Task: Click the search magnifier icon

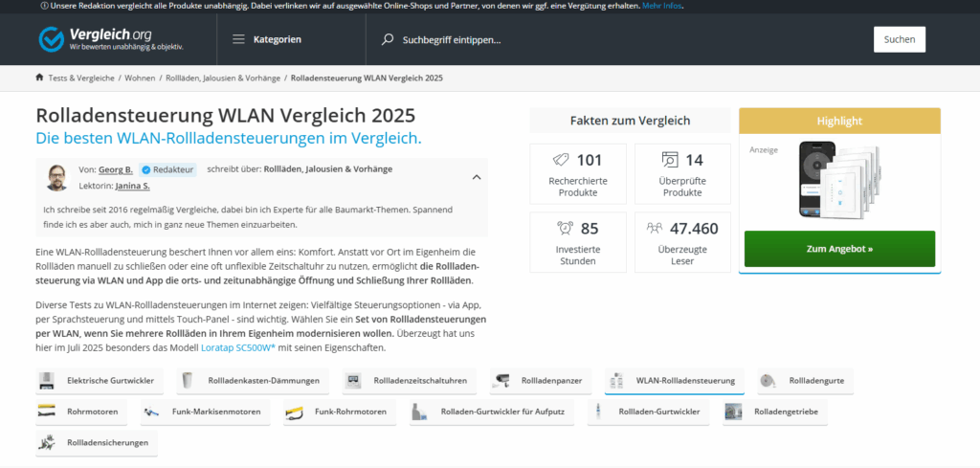Action: click(x=387, y=39)
